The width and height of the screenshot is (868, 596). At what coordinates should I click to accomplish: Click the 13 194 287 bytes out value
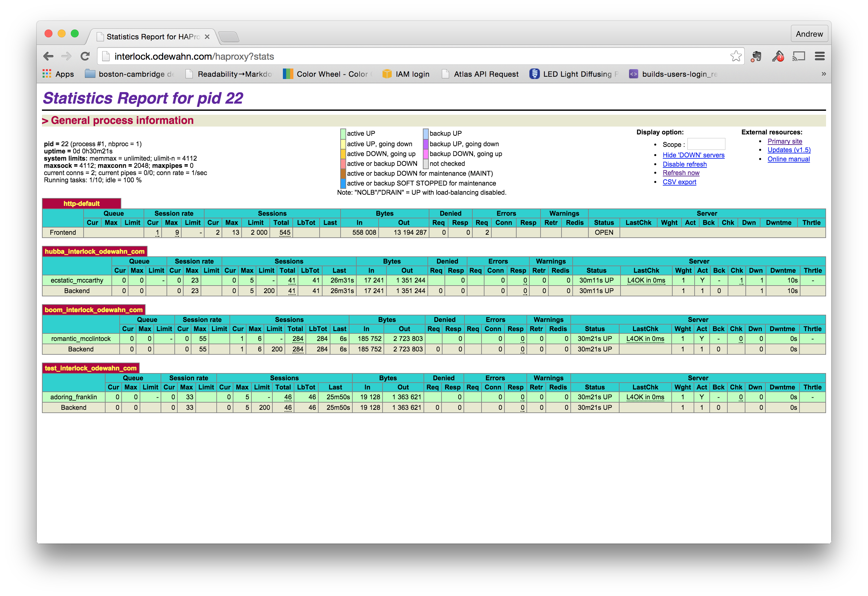pyautogui.click(x=410, y=232)
